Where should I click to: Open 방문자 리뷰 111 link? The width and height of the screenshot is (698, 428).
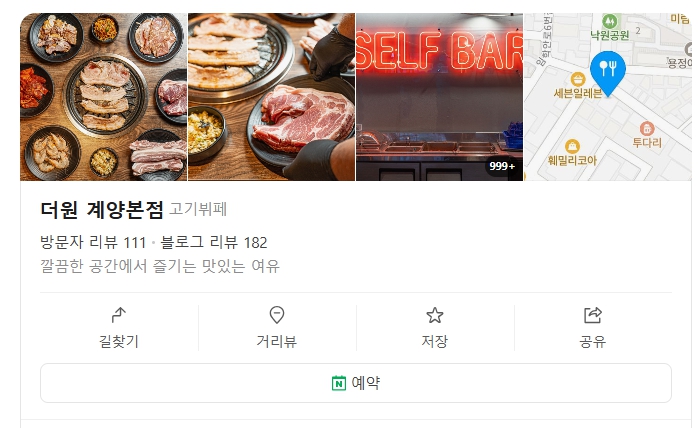(93, 242)
